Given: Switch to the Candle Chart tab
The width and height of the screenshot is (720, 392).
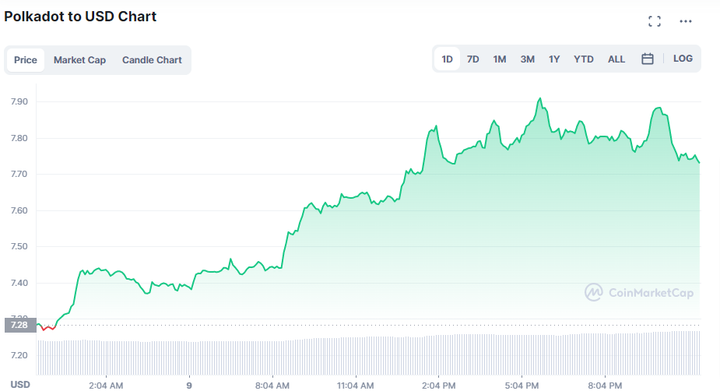Looking at the screenshot, I should point(152,60).
